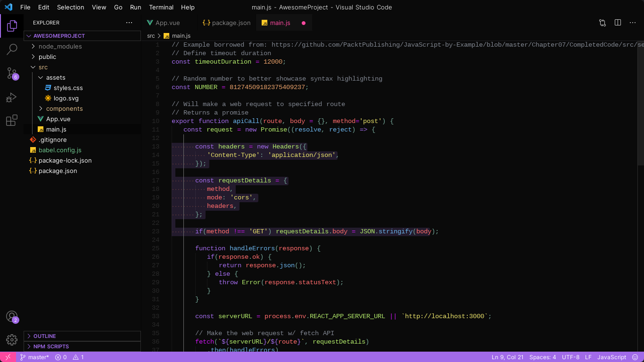Click the Open Changes compare icon
The height and width of the screenshot is (362, 644).
[603, 23]
